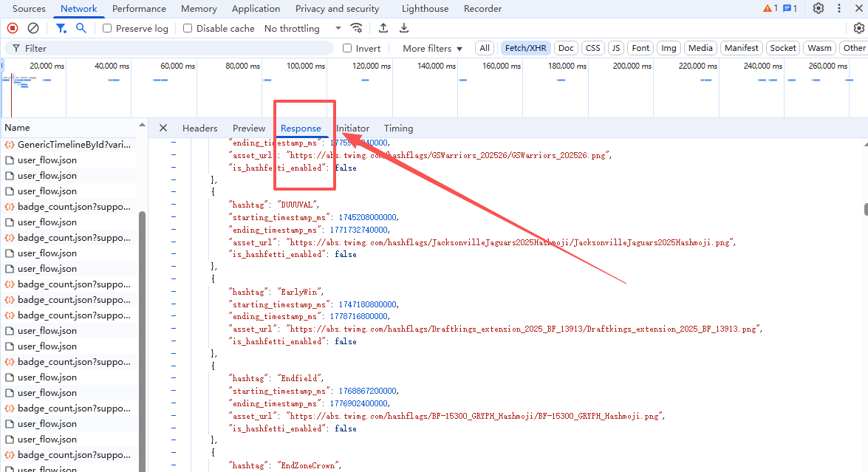This screenshot has height=472, width=868.
Task: Close the request details pane
Action: pos(163,128)
